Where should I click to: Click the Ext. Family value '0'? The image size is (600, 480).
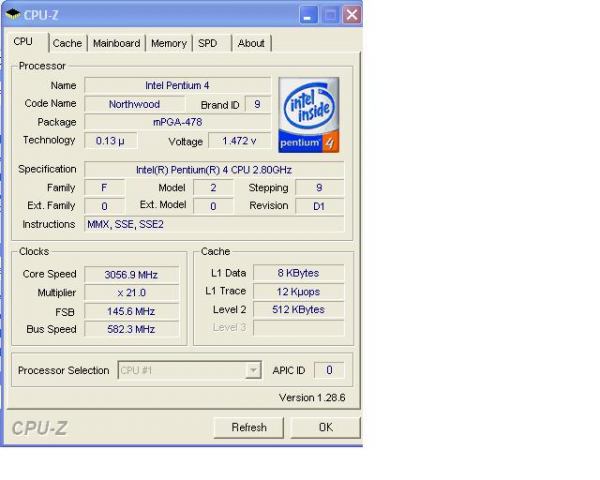click(x=104, y=206)
